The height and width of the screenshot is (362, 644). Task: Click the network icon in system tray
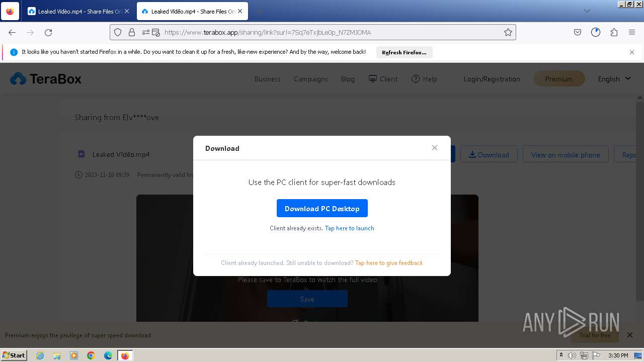pos(584,355)
